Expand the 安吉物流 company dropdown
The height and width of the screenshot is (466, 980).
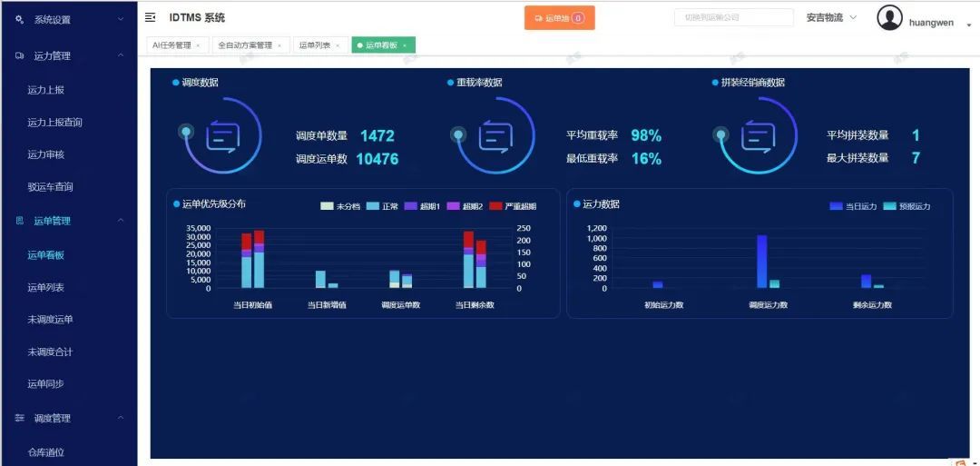[x=831, y=18]
